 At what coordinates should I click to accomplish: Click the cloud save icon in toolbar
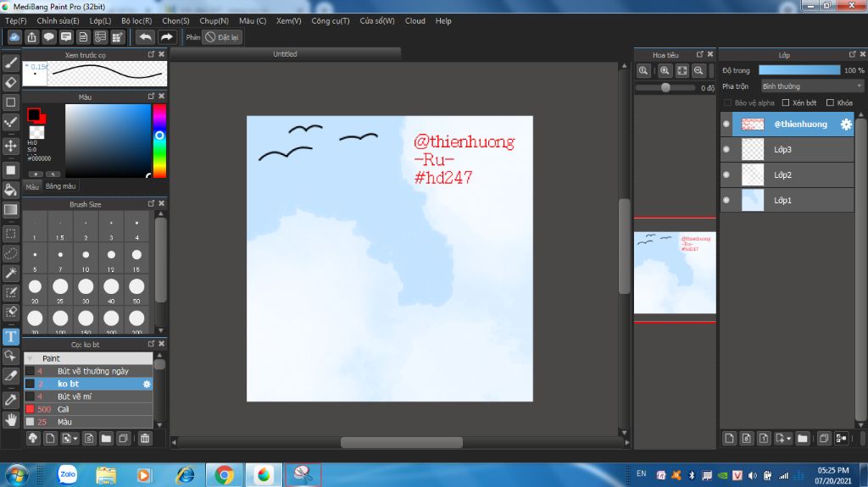point(14,37)
